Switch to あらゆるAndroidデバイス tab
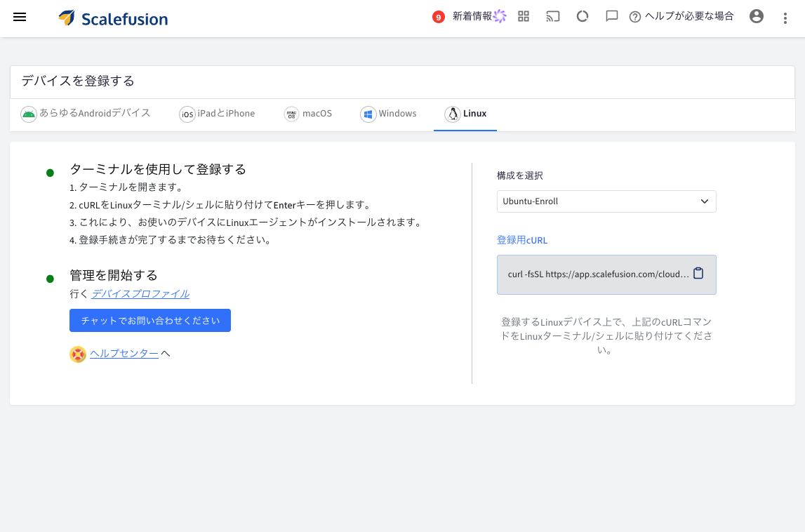Screen dimensions: 805x532 86,114
